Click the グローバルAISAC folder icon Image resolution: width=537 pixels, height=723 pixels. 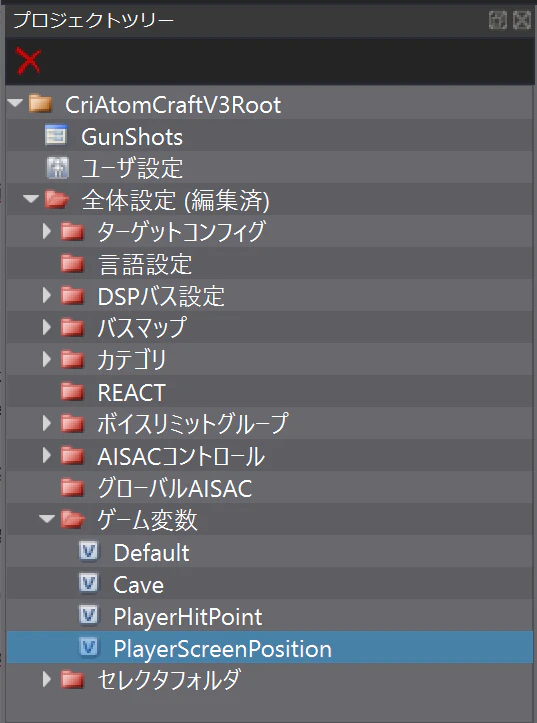(x=72, y=488)
